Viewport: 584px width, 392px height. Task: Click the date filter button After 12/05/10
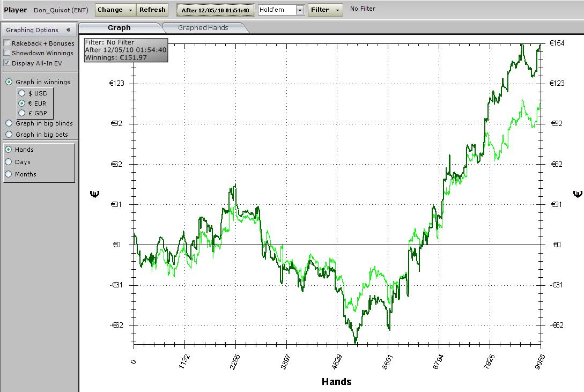click(x=215, y=10)
